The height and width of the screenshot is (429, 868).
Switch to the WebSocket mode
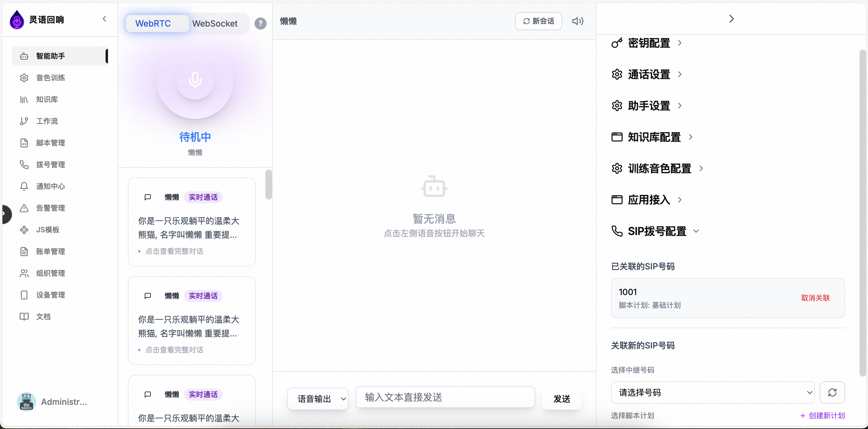pyautogui.click(x=215, y=23)
